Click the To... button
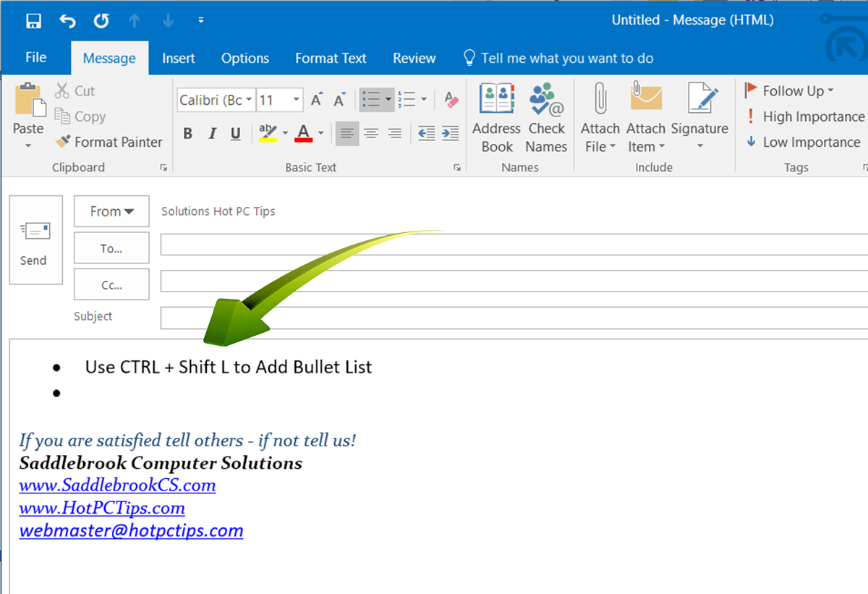The height and width of the screenshot is (594, 868). coord(111,248)
